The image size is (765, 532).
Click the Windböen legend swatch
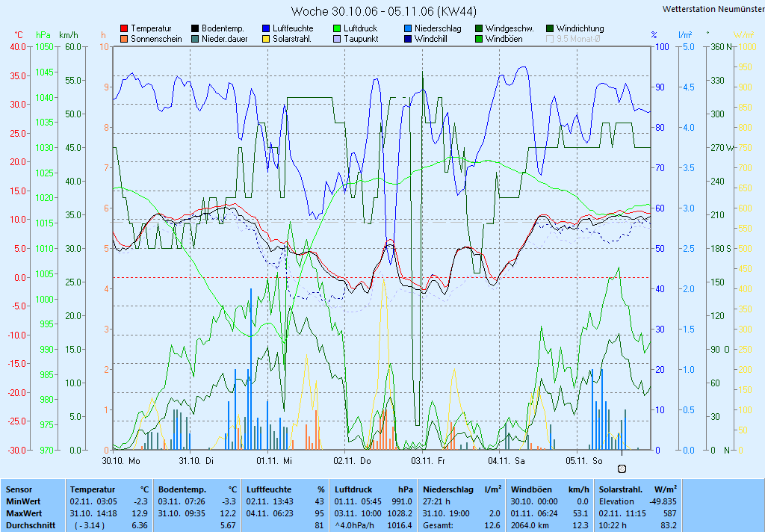click(479, 39)
